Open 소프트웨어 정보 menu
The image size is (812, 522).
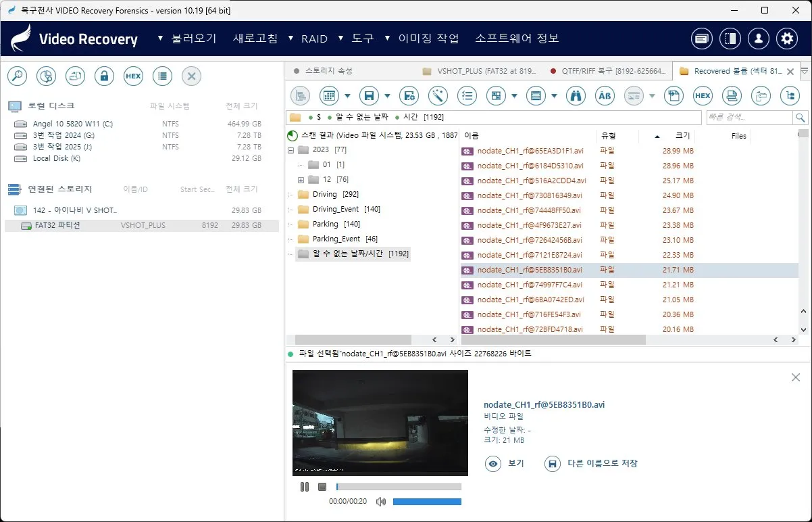point(517,39)
